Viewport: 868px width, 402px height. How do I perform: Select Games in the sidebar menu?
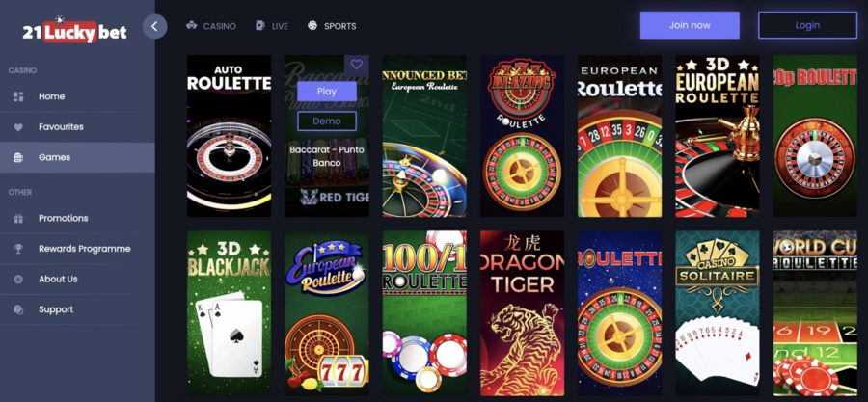pyautogui.click(x=77, y=157)
